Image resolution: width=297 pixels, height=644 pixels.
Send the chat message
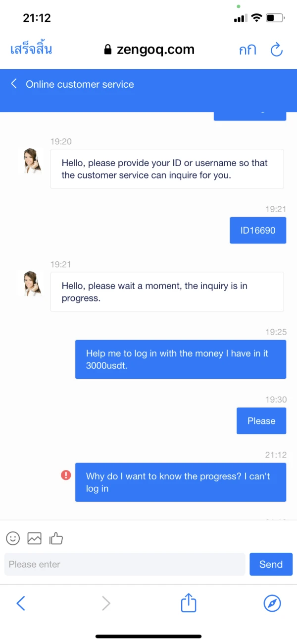click(x=271, y=564)
